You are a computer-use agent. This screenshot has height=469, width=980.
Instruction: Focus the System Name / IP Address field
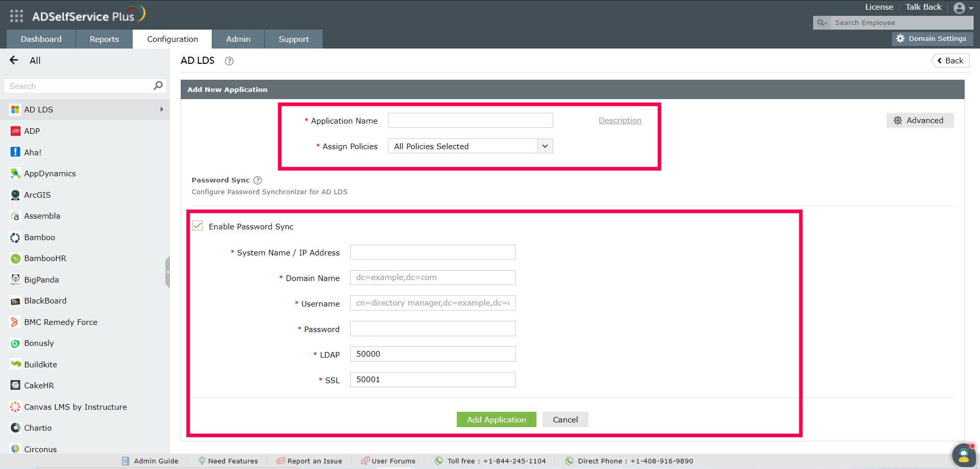click(x=432, y=252)
